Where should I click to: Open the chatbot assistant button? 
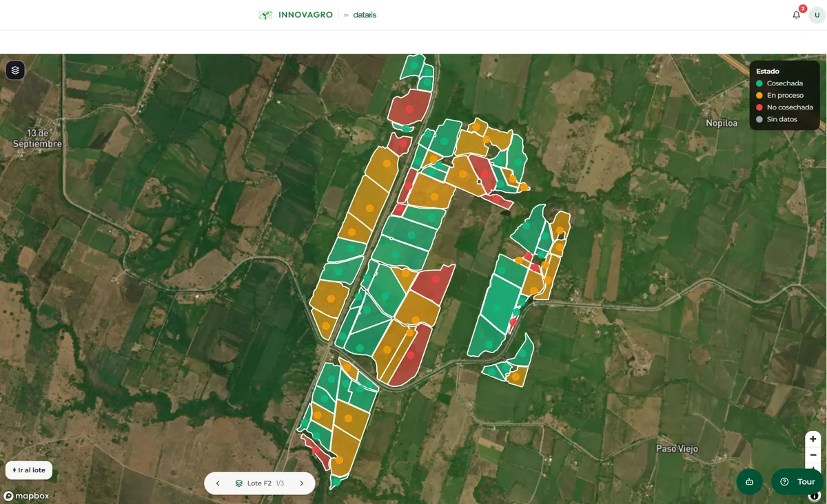[x=749, y=481]
